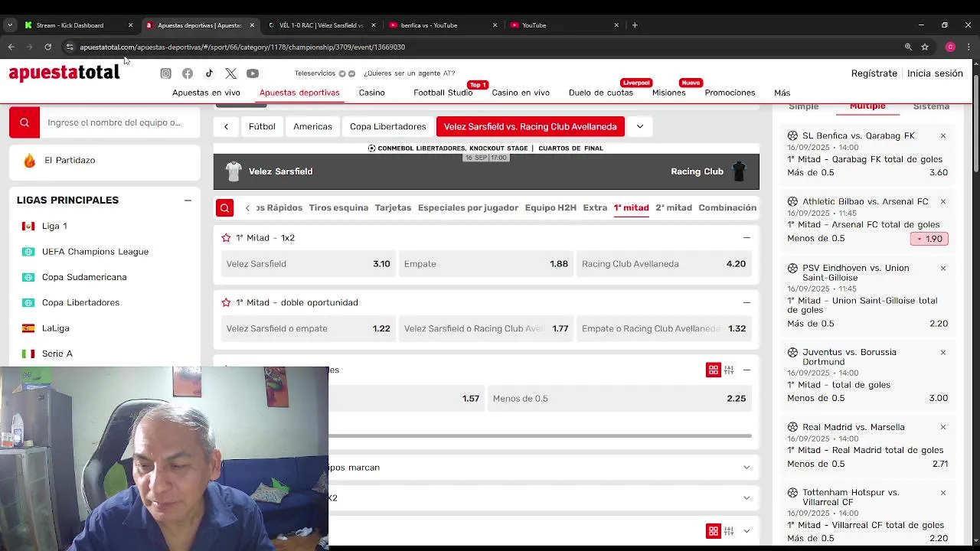Click the browser address bar URL

pyautogui.click(x=242, y=47)
